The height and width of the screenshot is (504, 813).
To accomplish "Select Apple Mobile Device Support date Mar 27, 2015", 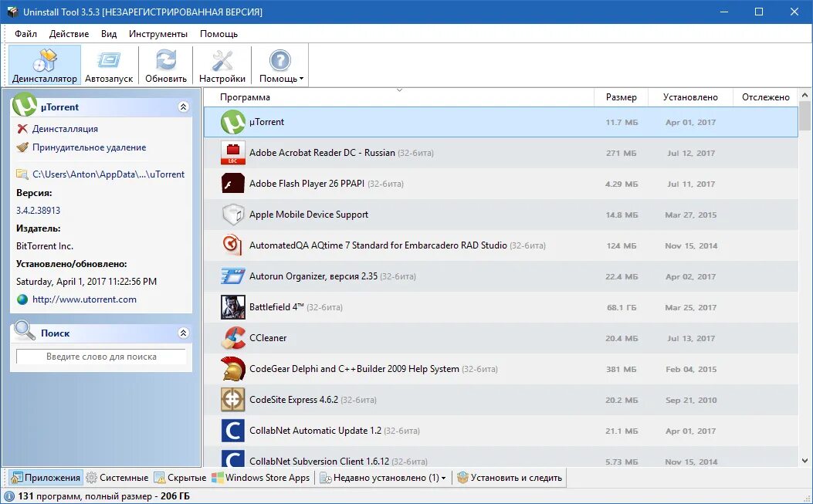I will coord(691,215).
